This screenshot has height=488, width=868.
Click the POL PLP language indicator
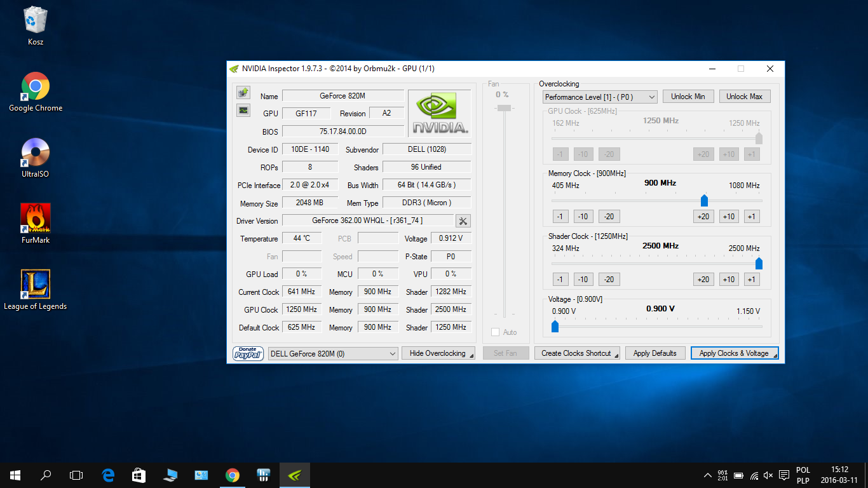click(803, 475)
